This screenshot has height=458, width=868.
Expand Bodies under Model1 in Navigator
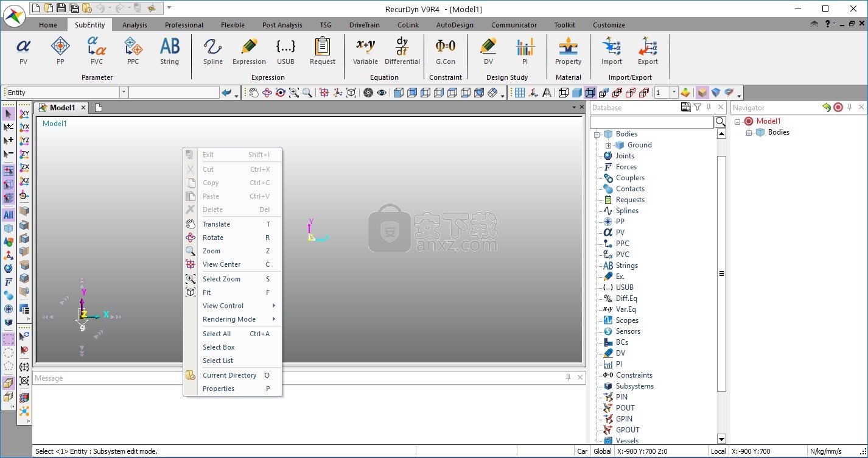(749, 132)
